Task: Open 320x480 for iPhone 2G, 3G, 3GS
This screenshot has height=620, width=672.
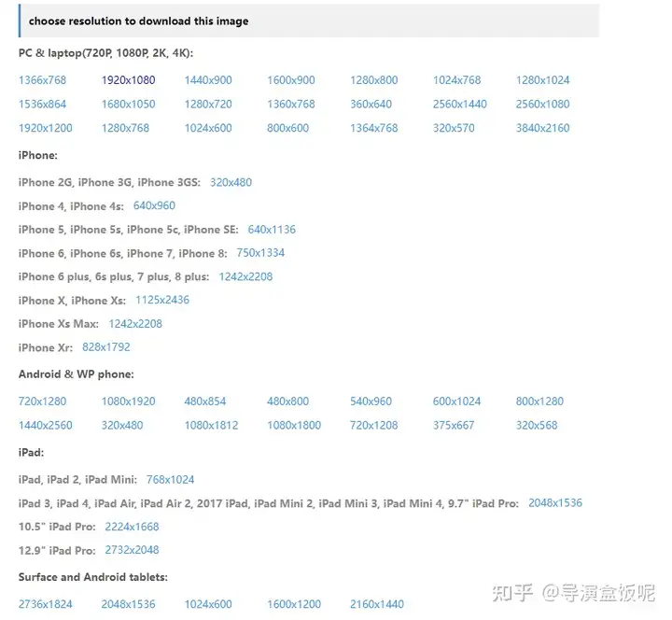Action: pos(231,183)
